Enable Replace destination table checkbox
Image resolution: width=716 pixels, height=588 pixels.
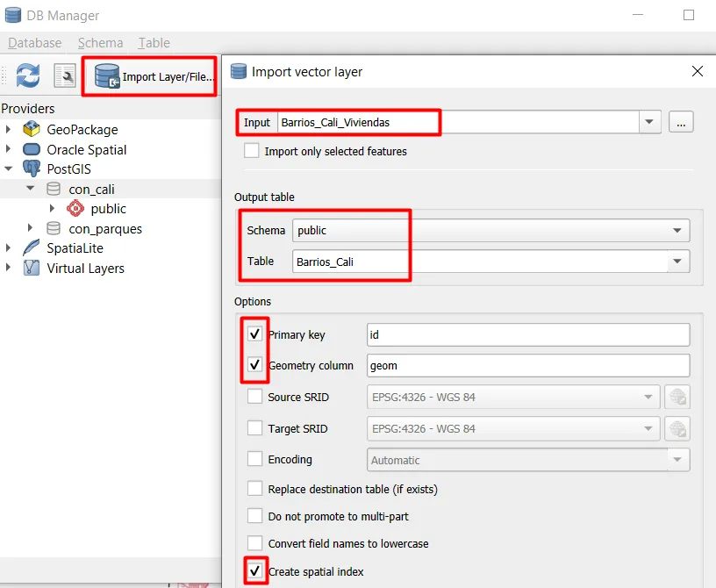(x=254, y=489)
